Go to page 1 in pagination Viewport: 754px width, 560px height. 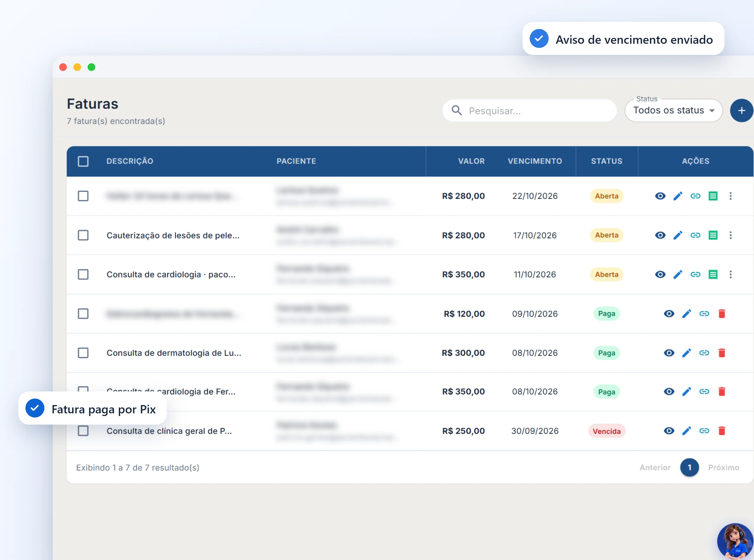(x=689, y=467)
